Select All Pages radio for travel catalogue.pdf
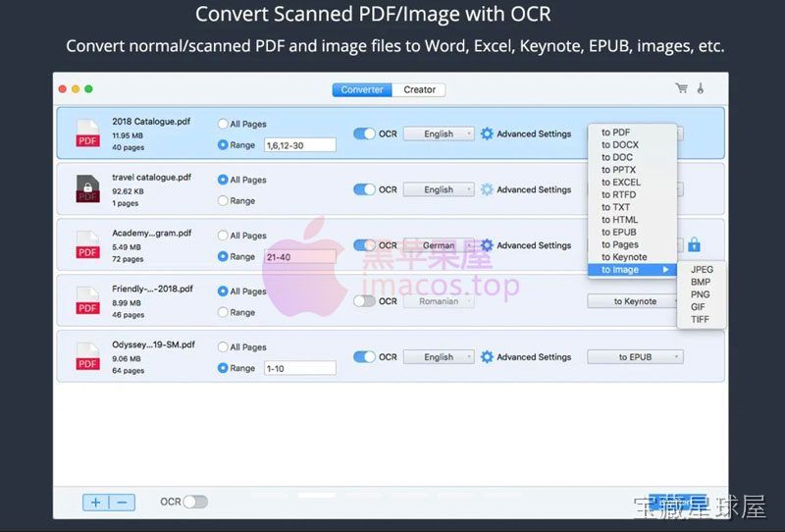 (223, 180)
